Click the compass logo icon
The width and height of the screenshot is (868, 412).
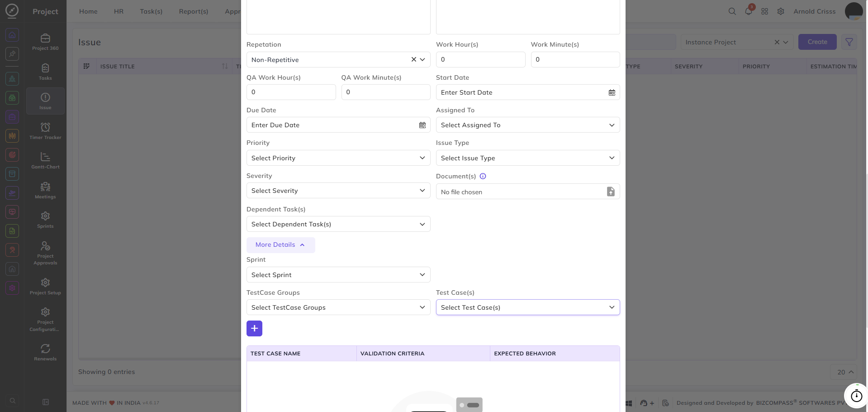[12, 10]
